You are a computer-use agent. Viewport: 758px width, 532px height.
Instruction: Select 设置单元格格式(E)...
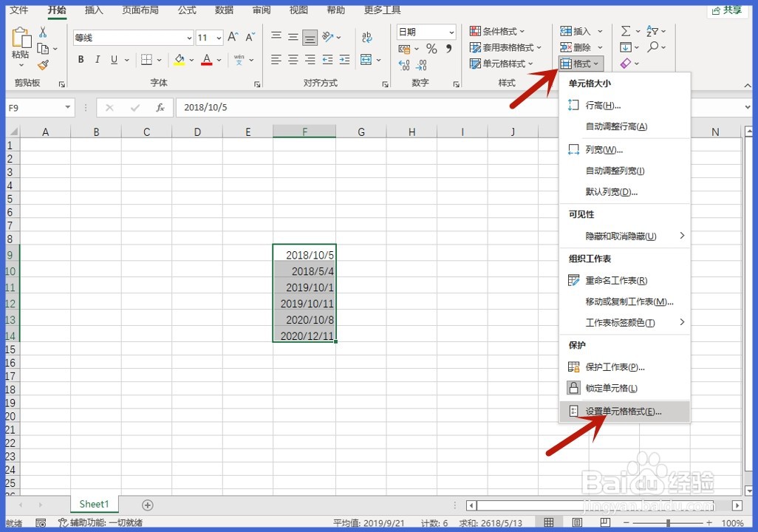(x=624, y=412)
